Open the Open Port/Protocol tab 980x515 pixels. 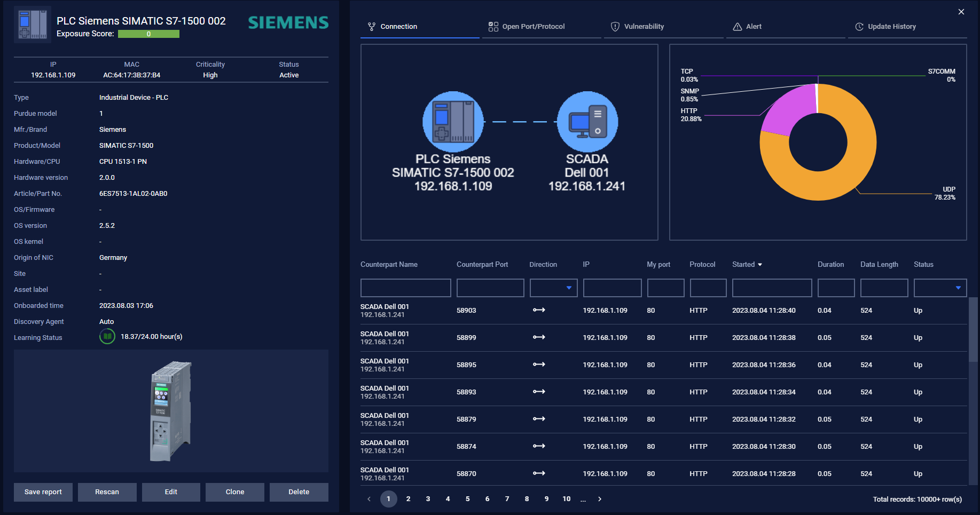pos(542,27)
